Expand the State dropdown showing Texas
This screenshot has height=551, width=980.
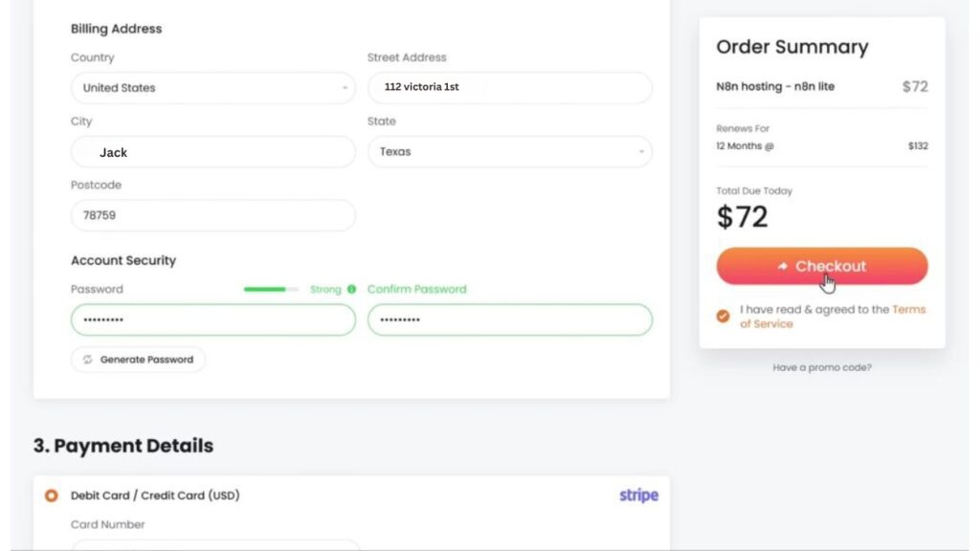click(x=509, y=151)
